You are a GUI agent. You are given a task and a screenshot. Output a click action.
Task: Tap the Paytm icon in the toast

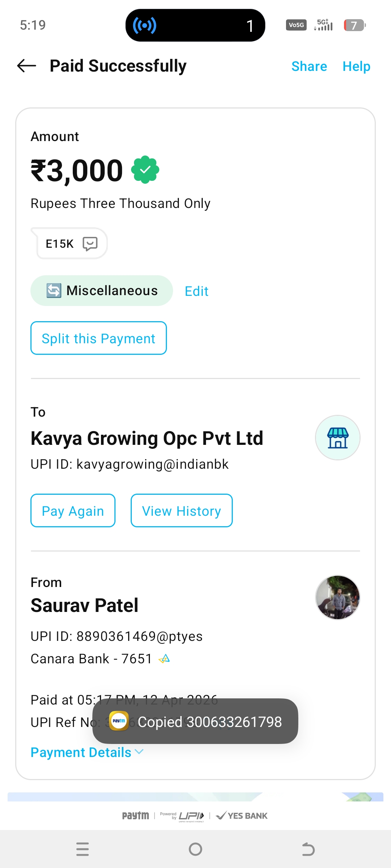click(119, 721)
